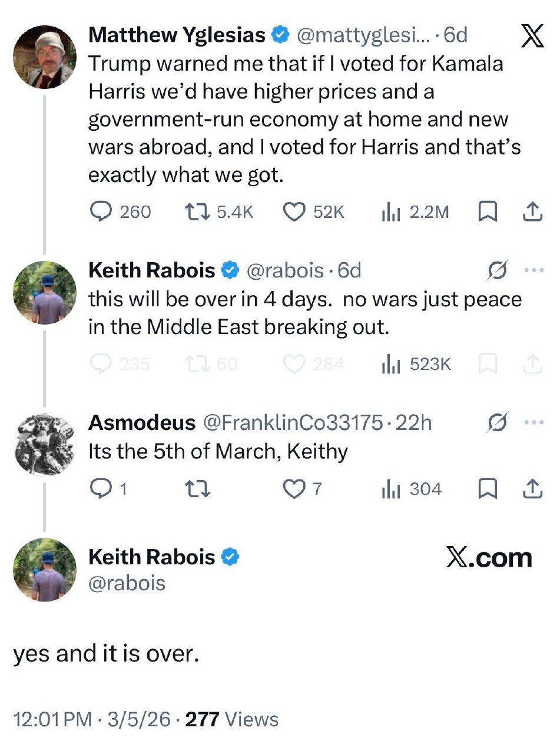This screenshot has width=560, height=754.
Task: Open Asmodeus's avatar image
Action: 45,444
